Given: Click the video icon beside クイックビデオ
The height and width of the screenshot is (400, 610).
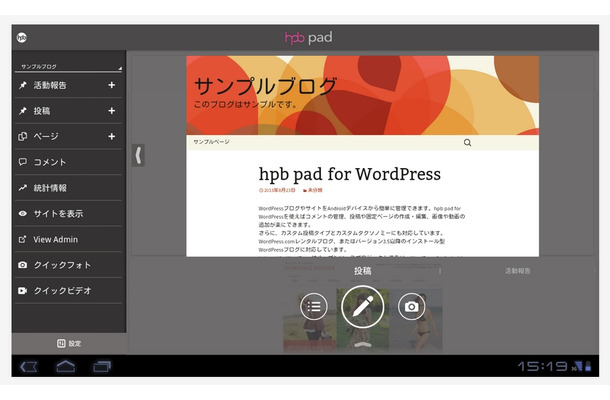Looking at the screenshot, I should pyautogui.click(x=23, y=291).
